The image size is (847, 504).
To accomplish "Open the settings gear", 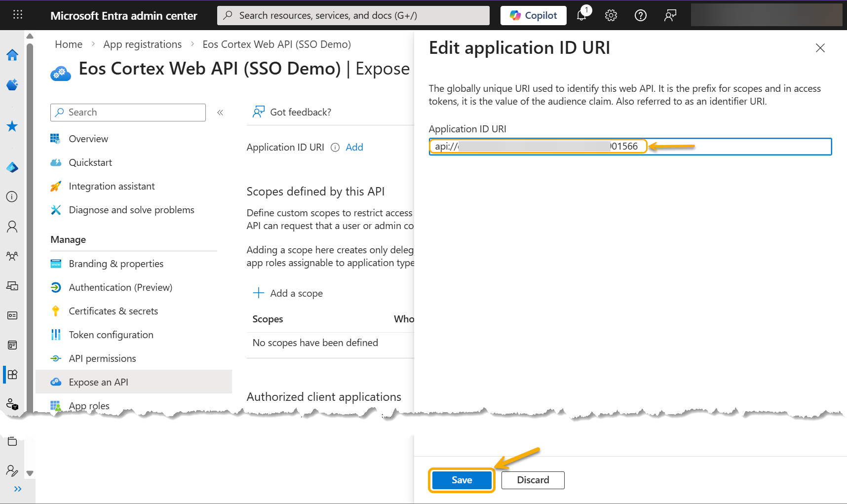I will coord(611,15).
